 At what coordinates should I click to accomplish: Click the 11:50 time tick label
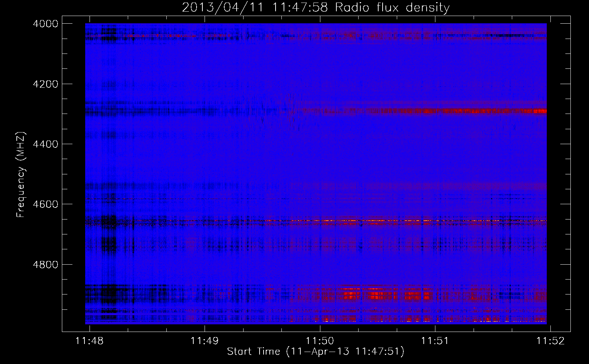coord(320,341)
